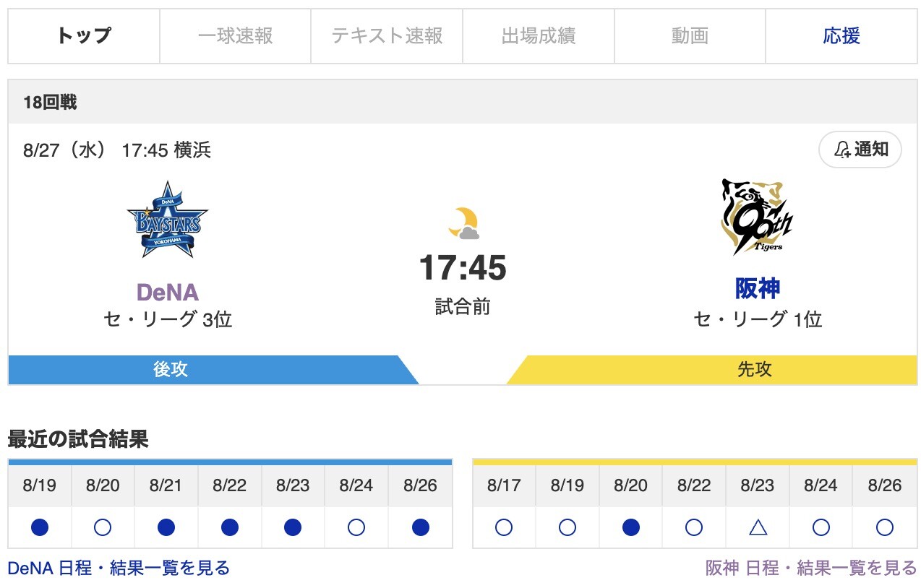Click DeNA's 8/20 win result circle
Screen dimensions: 921x588
103,528
